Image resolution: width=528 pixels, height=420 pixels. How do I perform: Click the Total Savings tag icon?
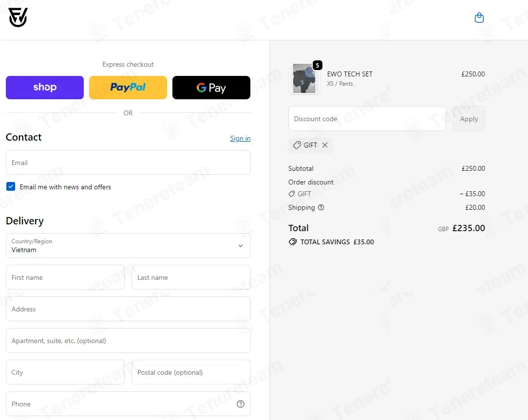[x=293, y=242]
